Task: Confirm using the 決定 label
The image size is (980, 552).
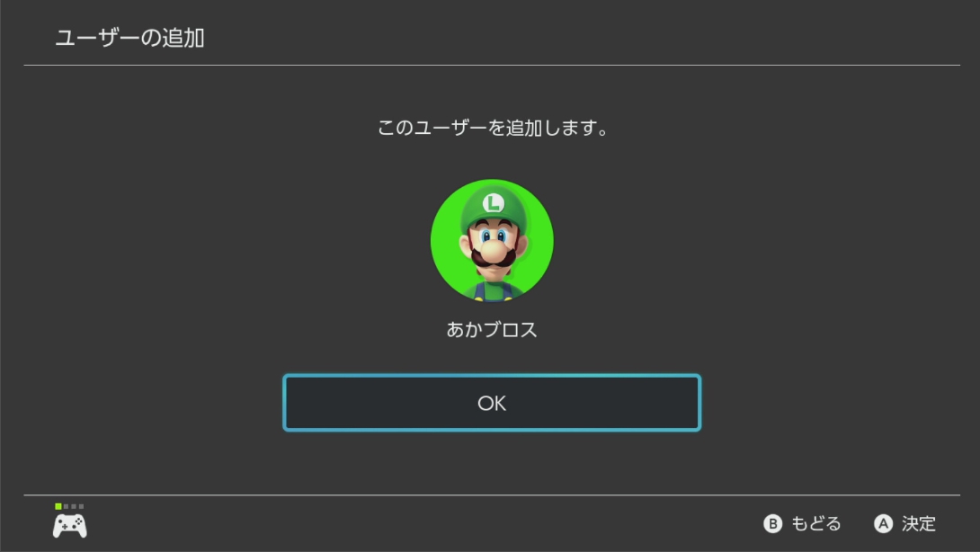Action: pos(919,523)
